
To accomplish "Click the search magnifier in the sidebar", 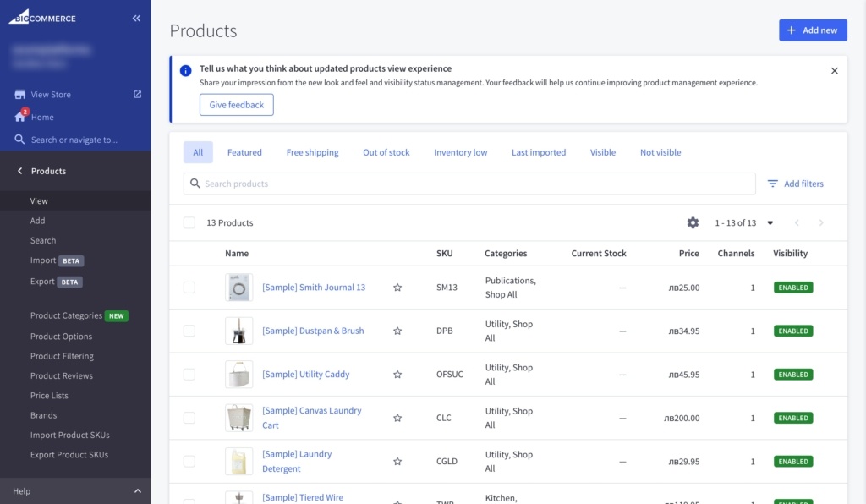I will [x=19, y=139].
